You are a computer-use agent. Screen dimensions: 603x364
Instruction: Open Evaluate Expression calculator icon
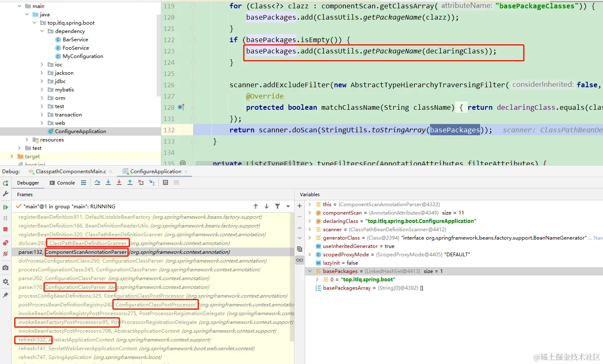tap(165, 182)
